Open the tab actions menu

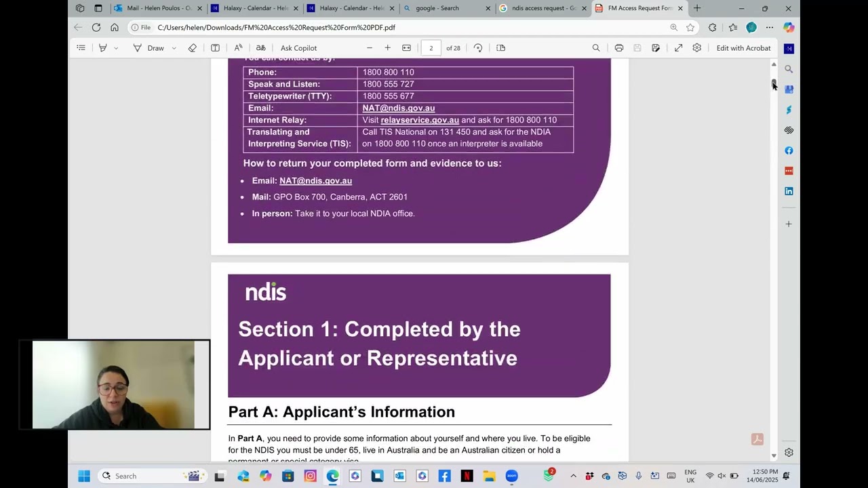click(x=98, y=8)
